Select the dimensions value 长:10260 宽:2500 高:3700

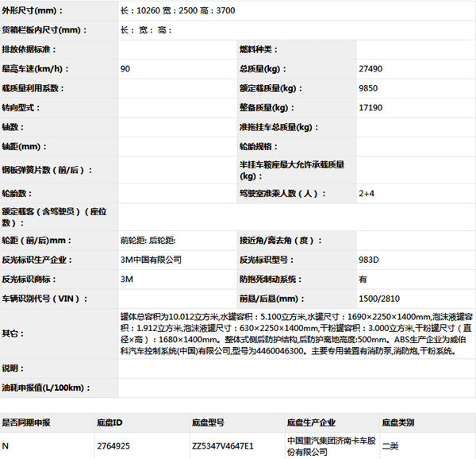(x=177, y=10)
